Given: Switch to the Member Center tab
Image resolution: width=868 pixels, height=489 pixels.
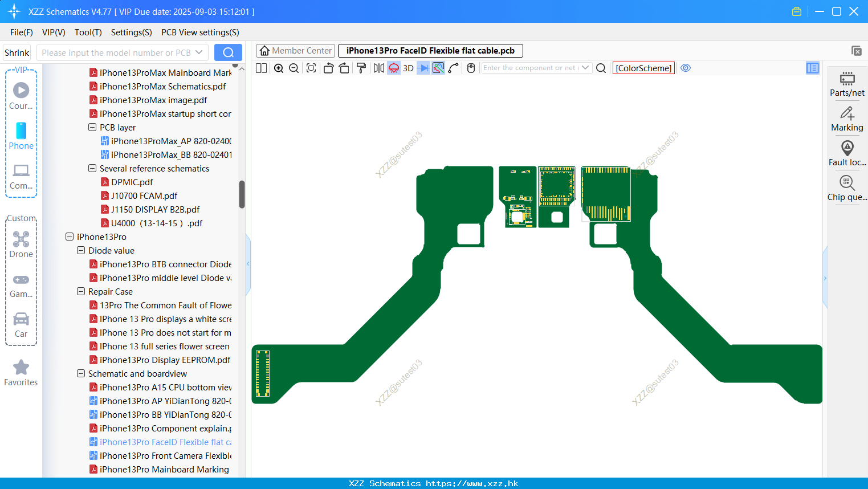Looking at the screenshot, I should tap(296, 51).
